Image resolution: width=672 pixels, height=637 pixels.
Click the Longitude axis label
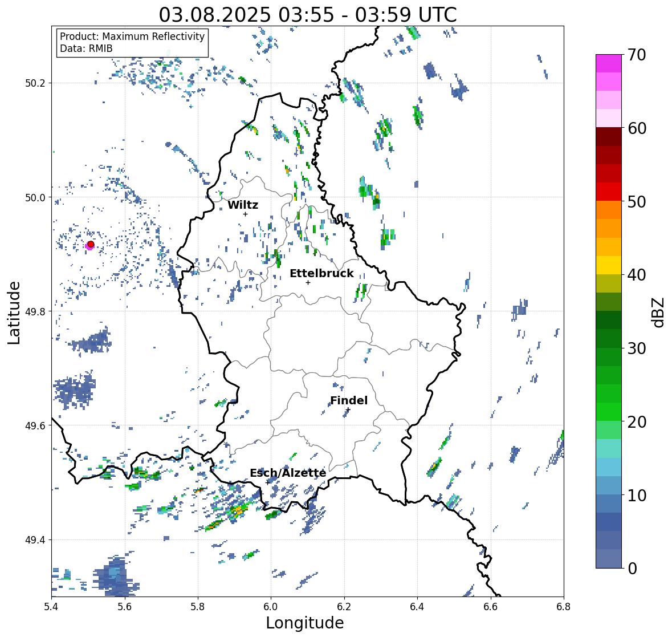click(x=305, y=623)
